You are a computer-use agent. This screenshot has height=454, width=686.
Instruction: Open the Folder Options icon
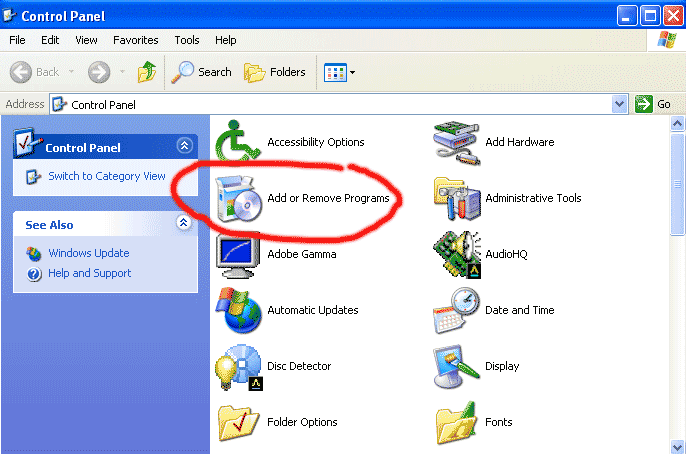pyautogui.click(x=238, y=422)
